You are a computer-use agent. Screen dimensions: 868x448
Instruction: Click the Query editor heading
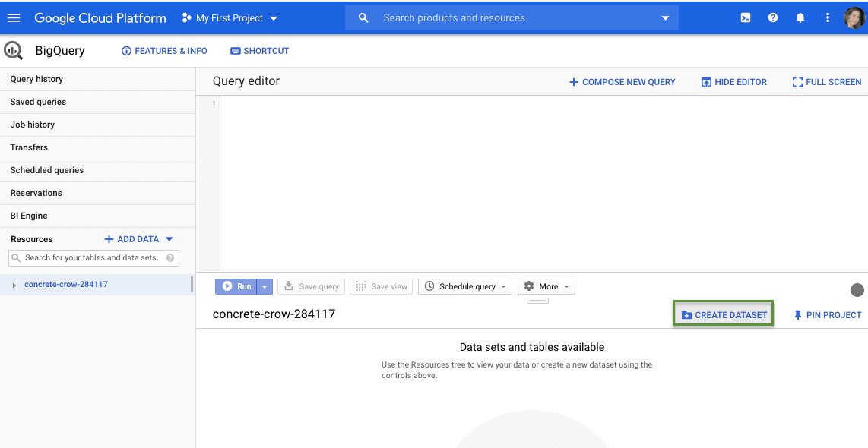[x=246, y=80]
